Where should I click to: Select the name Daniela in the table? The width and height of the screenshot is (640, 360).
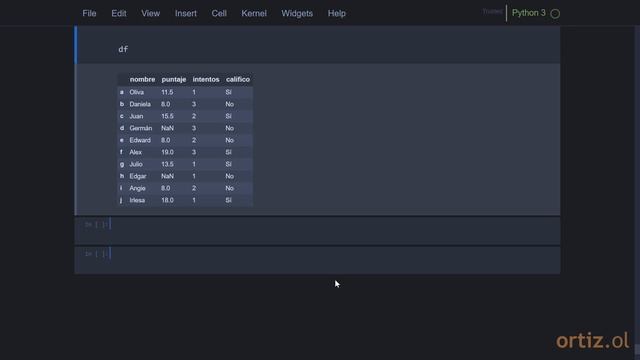click(x=140, y=104)
